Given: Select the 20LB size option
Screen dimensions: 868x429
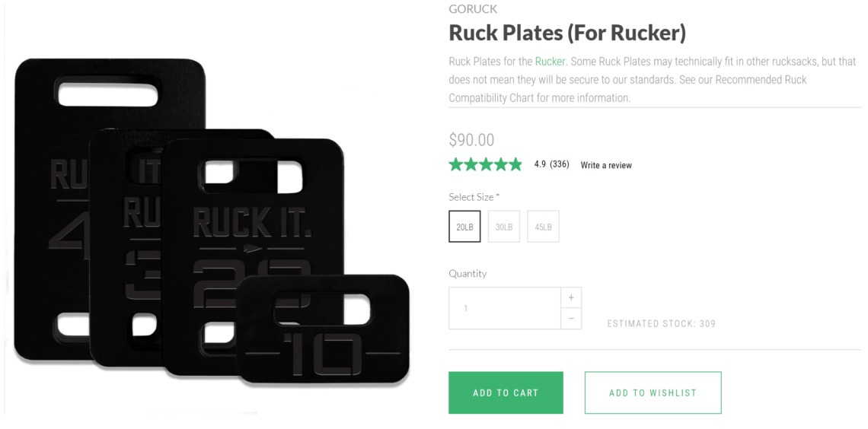Looking at the screenshot, I should point(464,227).
